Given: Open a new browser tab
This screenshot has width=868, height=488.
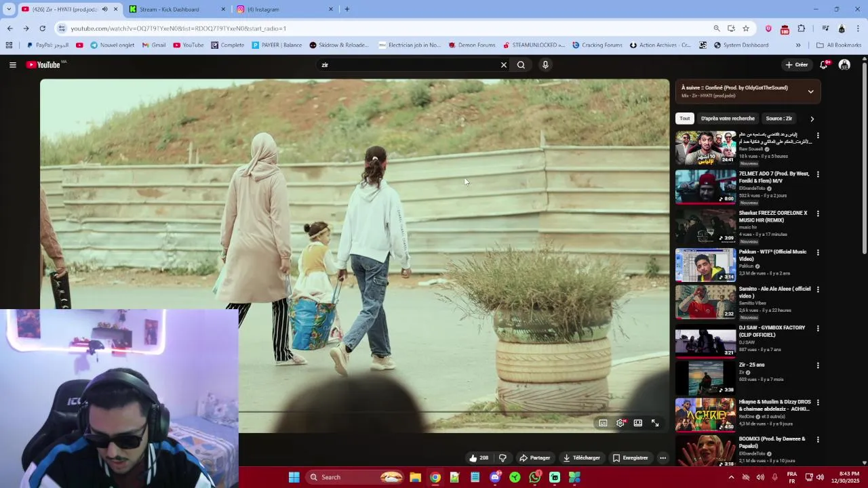Looking at the screenshot, I should point(347,9).
